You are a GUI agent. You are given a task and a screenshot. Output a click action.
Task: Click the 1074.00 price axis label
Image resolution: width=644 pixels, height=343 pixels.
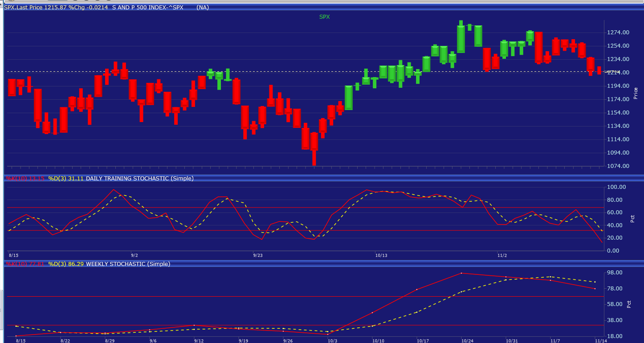(618, 166)
